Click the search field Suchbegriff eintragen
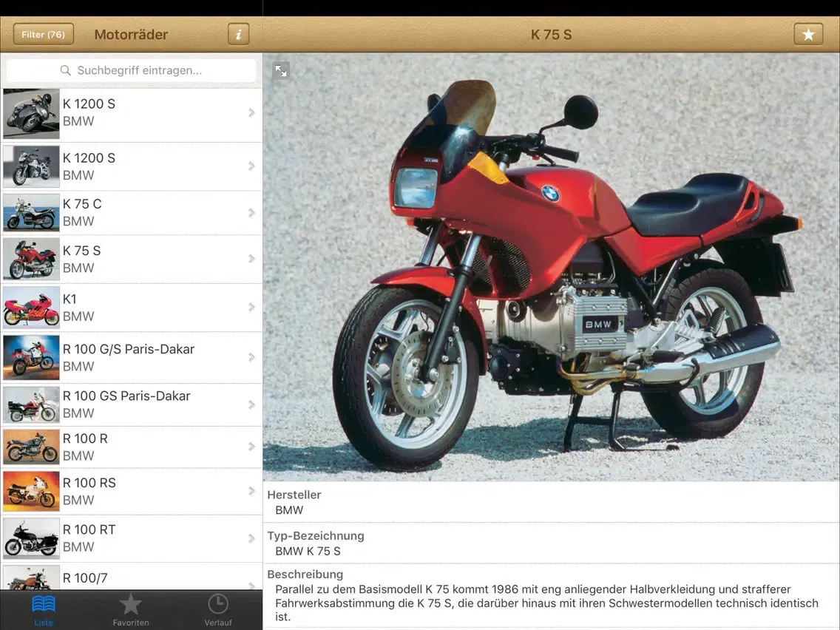 coord(132,70)
